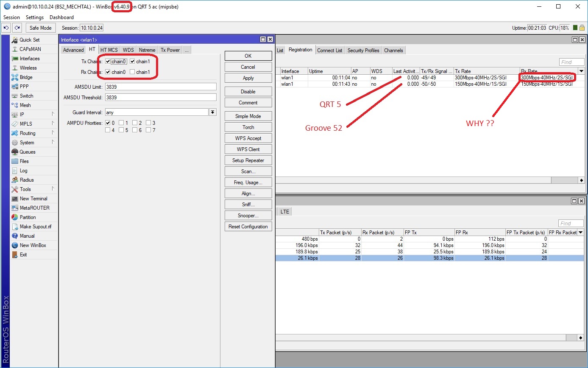Open the MetaROUTER sidebar icon
Image resolution: width=588 pixels, height=368 pixels.
(x=15, y=208)
